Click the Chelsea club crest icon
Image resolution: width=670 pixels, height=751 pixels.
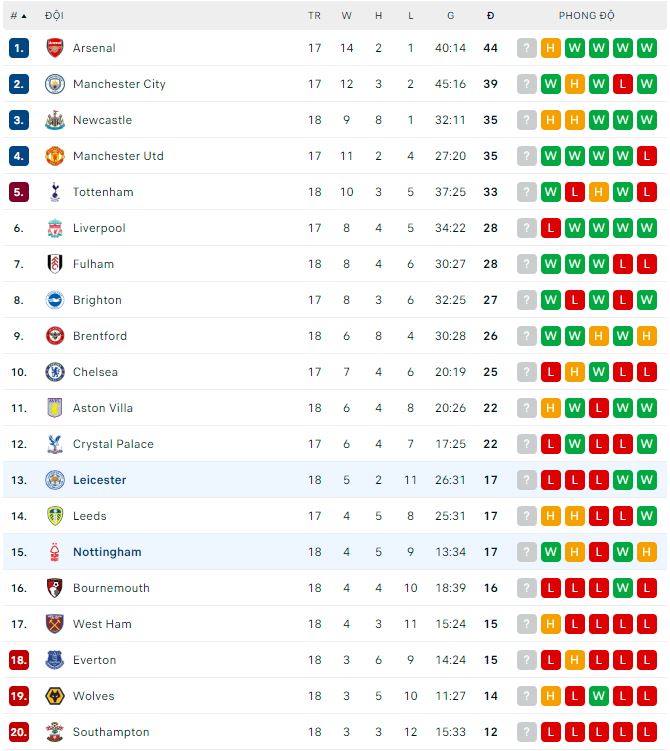(x=55, y=372)
